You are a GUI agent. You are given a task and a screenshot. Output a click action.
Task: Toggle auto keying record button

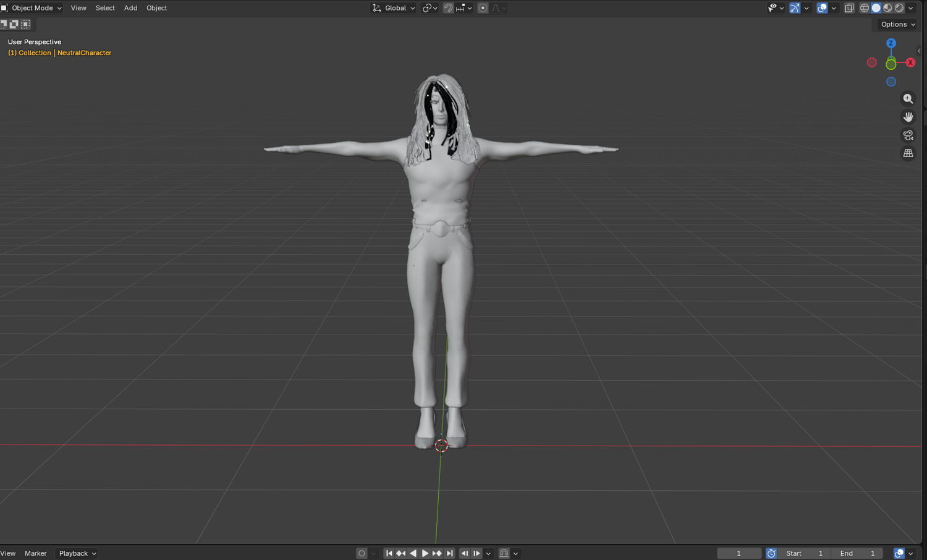(x=362, y=553)
